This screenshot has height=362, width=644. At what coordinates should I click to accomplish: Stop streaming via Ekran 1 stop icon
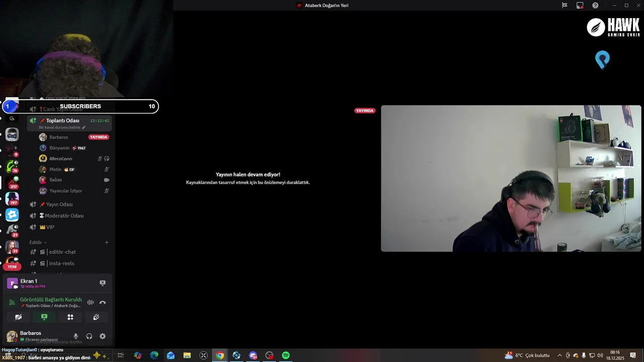point(103,283)
